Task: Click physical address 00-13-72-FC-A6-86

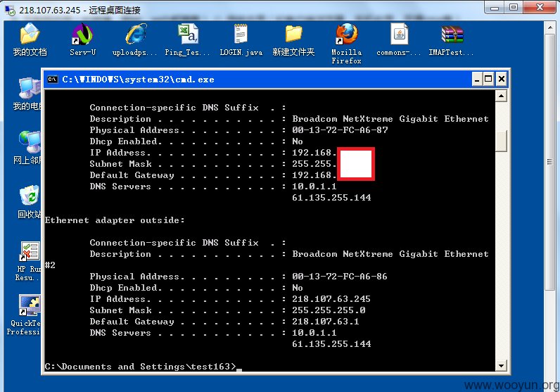Action: pos(340,276)
